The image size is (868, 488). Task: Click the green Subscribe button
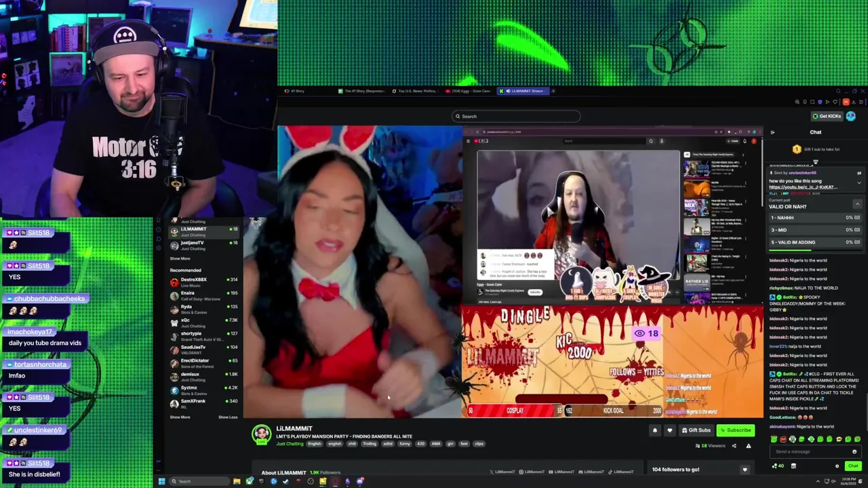click(736, 430)
